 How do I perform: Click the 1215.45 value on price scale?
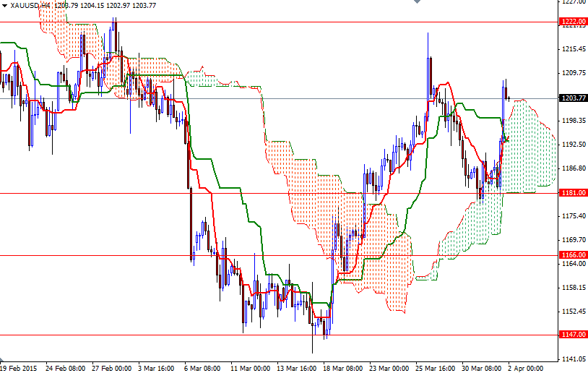573,49
